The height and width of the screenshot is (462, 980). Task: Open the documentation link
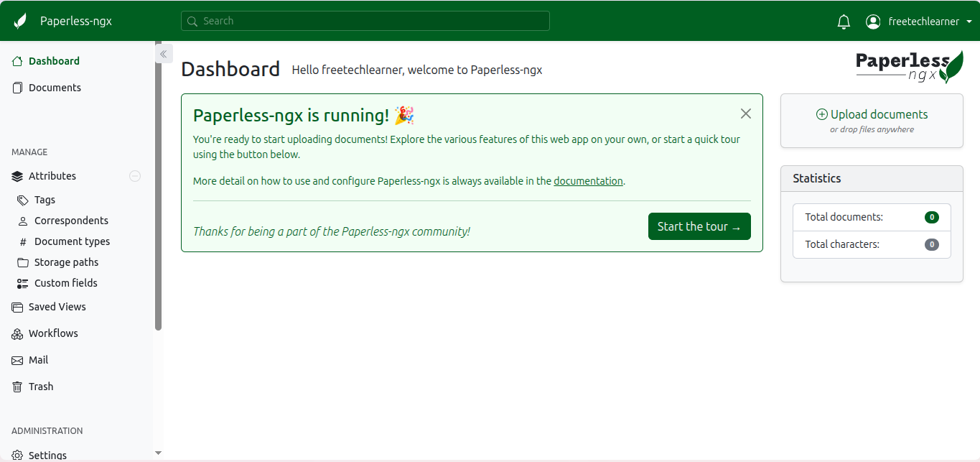point(588,181)
